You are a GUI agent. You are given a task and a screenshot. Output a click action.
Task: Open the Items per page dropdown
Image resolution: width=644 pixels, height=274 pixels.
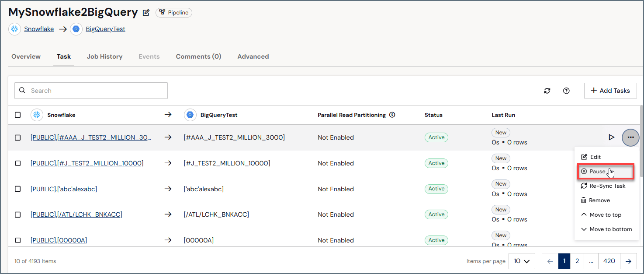pos(522,261)
